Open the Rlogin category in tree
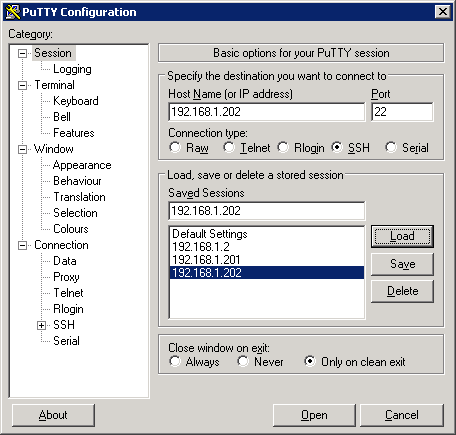456x435 pixels. click(x=68, y=309)
